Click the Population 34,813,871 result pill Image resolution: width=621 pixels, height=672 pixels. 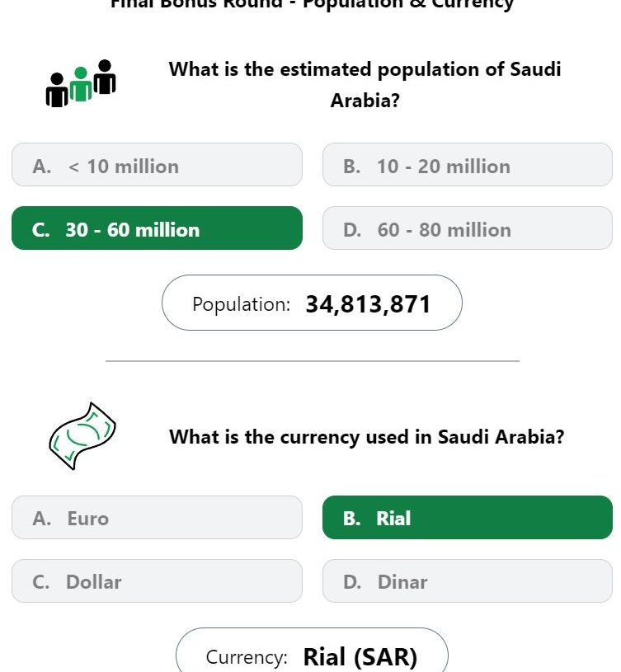click(x=312, y=303)
